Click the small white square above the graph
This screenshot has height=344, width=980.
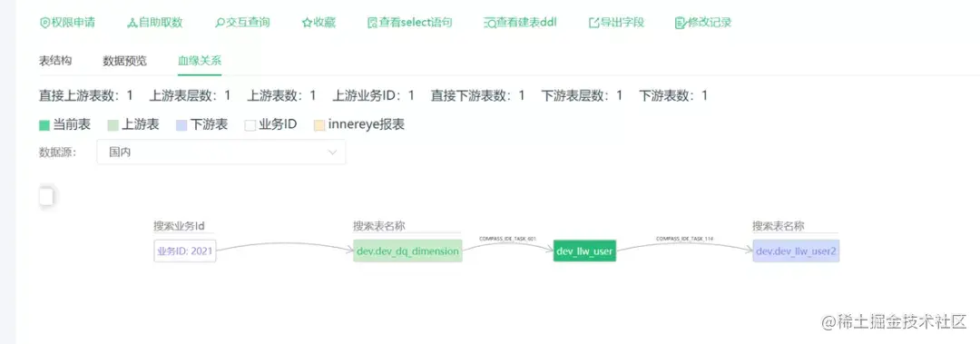pyautogui.click(x=46, y=196)
